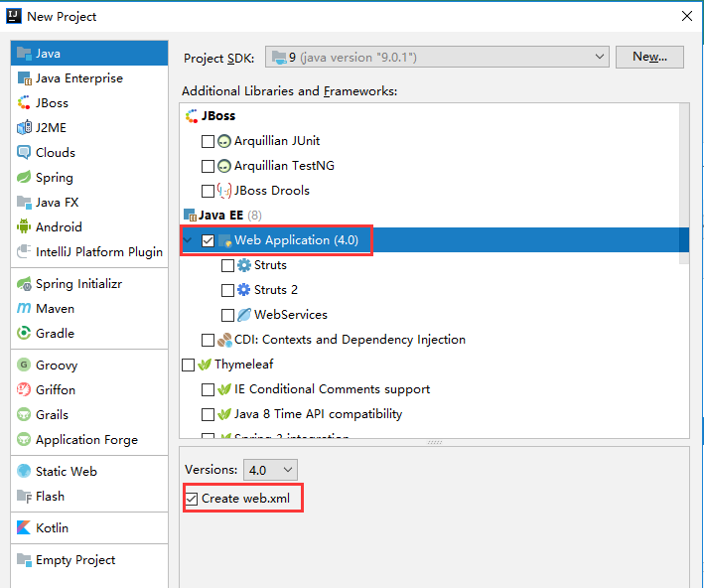Uncheck the Web Application (4.0) checkbox
The image size is (704, 588).
click(208, 240)
